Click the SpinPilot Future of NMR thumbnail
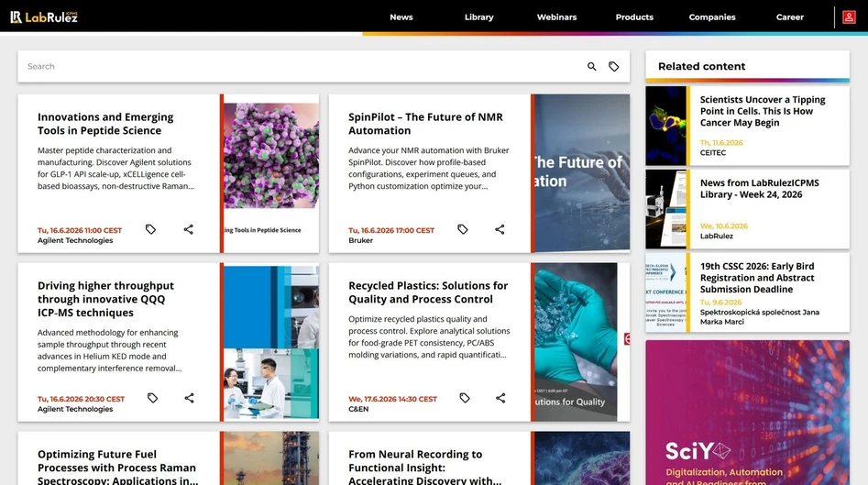Viewport: 868px width, 485px height. click(x=582, y=173)
